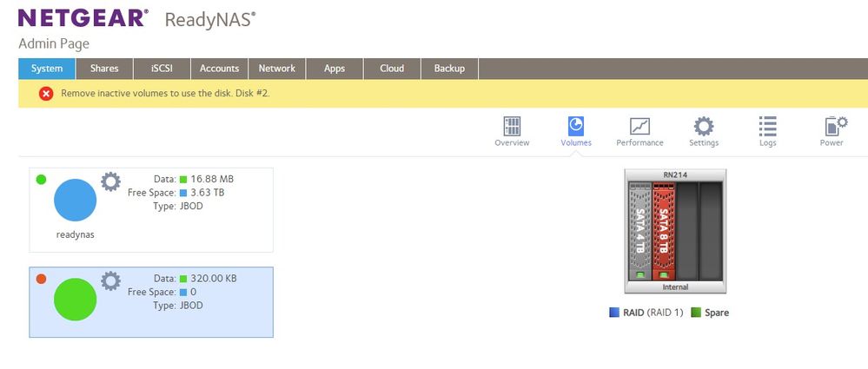868x369 pixels.
Task: Click the gear icon of readynas volume
Action: (110, 181)
